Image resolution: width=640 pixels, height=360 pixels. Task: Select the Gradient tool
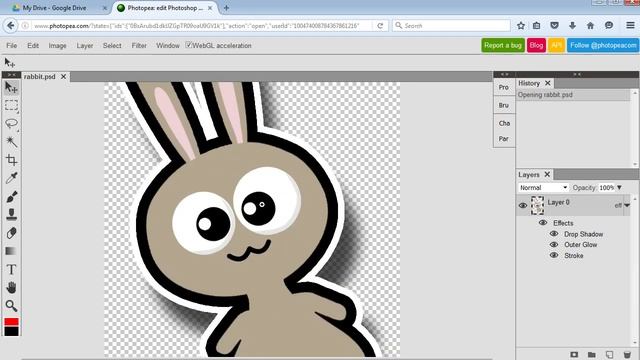point(11,251)
